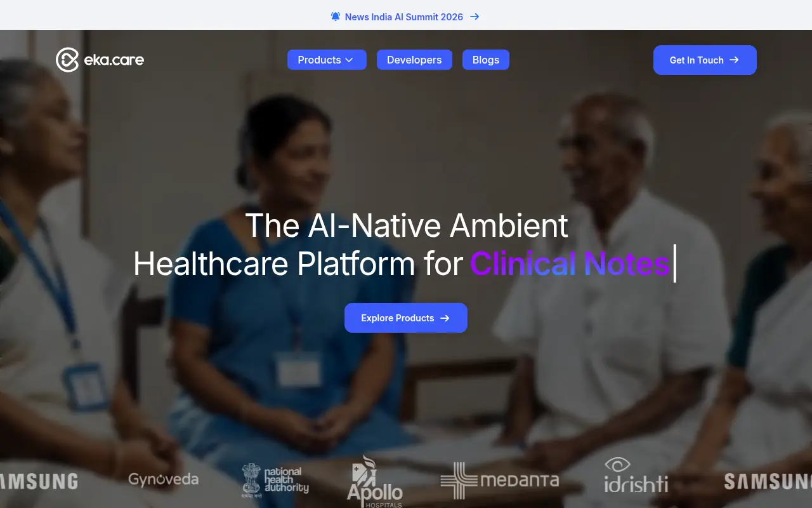Viewport: 812px width, 508px height.
Task: Open the News India AI Summit 2026 link
Action: pos(405,17)
